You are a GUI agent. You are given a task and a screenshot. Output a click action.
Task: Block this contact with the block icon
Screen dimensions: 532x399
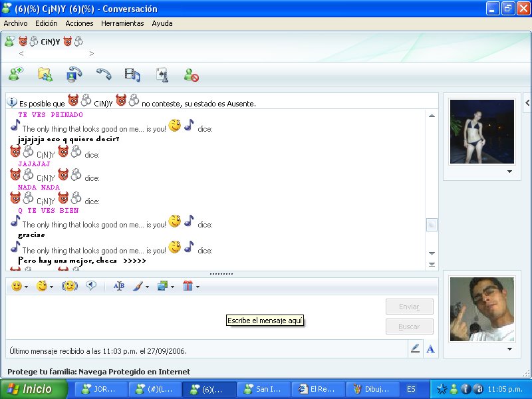192,75
